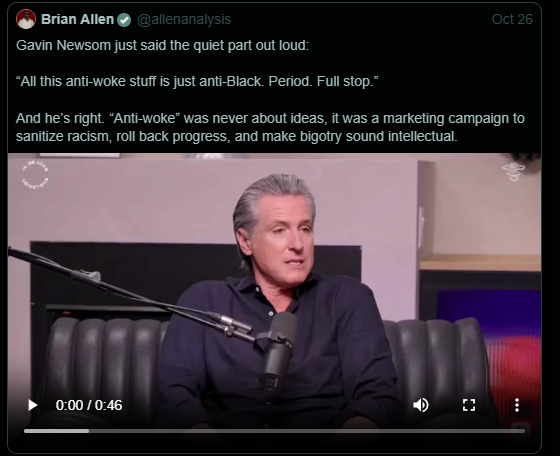Open the Brian Allen profile name link

tap(77, 19)
